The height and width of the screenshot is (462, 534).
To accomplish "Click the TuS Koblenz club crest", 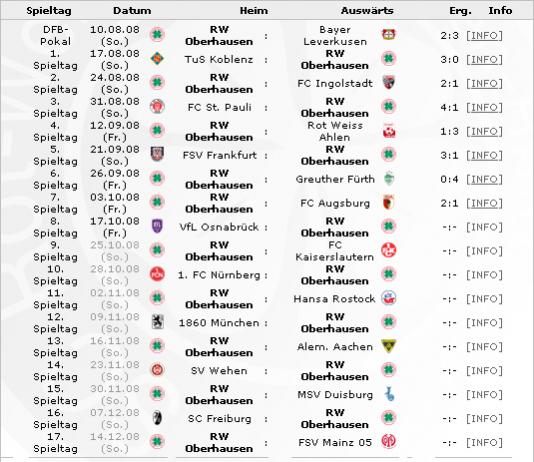I will (x=157, y=59).
